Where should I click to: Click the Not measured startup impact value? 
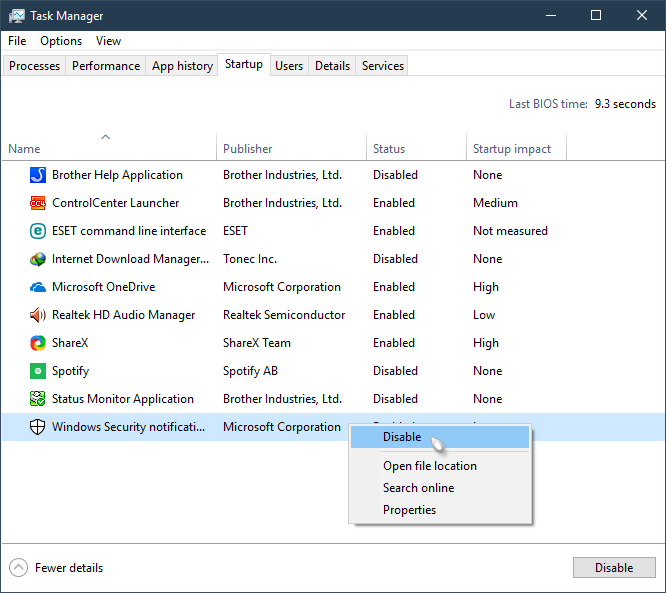click(510, 231)
